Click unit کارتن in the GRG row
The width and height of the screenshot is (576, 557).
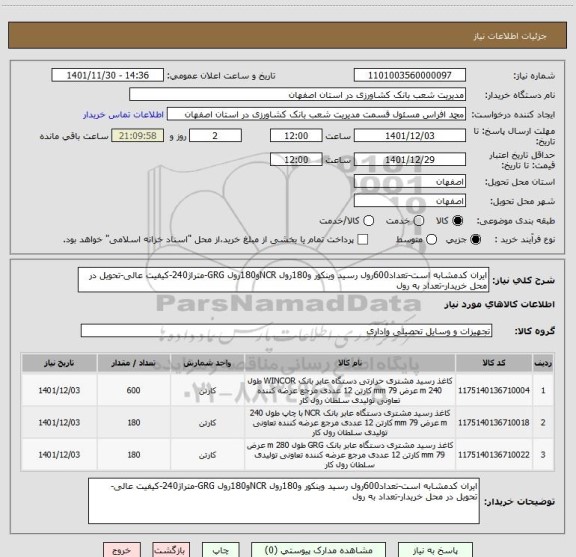pyautogui.click(x=208, y=455)
